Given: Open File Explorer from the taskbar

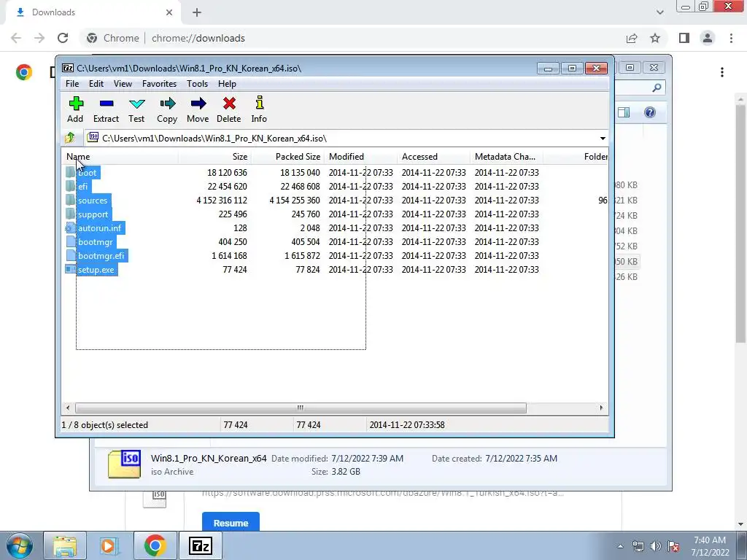Looking at the screenshot, I should click(x=65, y=545).
